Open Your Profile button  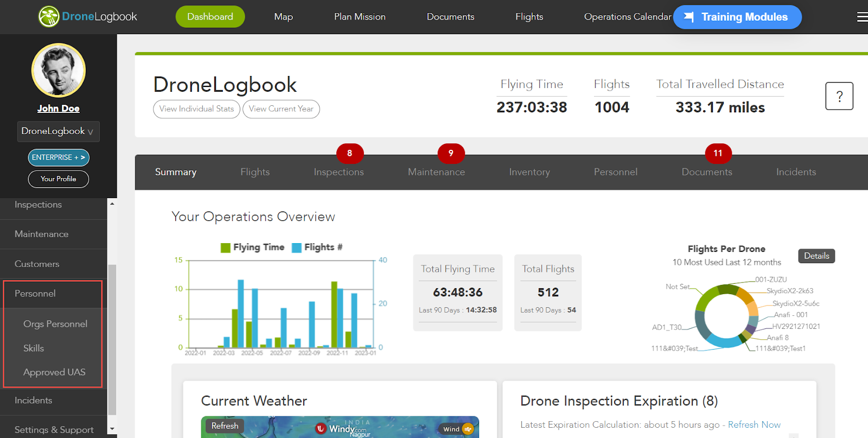tap(59, 179)
